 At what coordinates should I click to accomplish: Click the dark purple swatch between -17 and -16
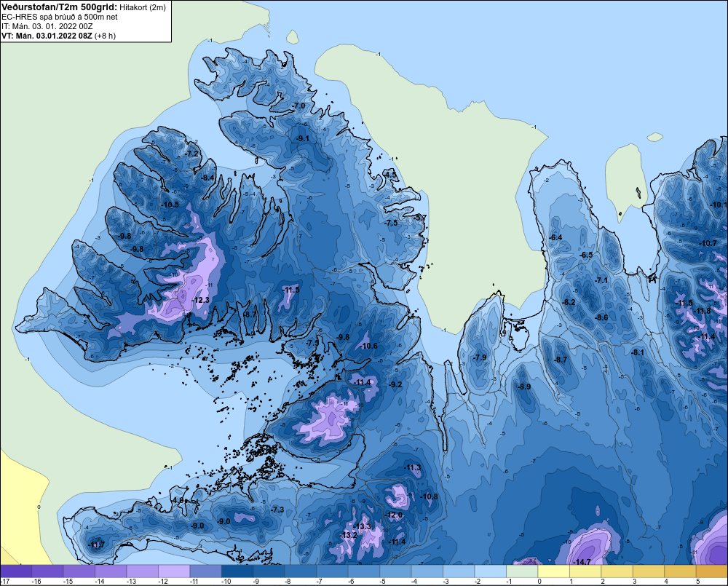click(x=16, y=571)
